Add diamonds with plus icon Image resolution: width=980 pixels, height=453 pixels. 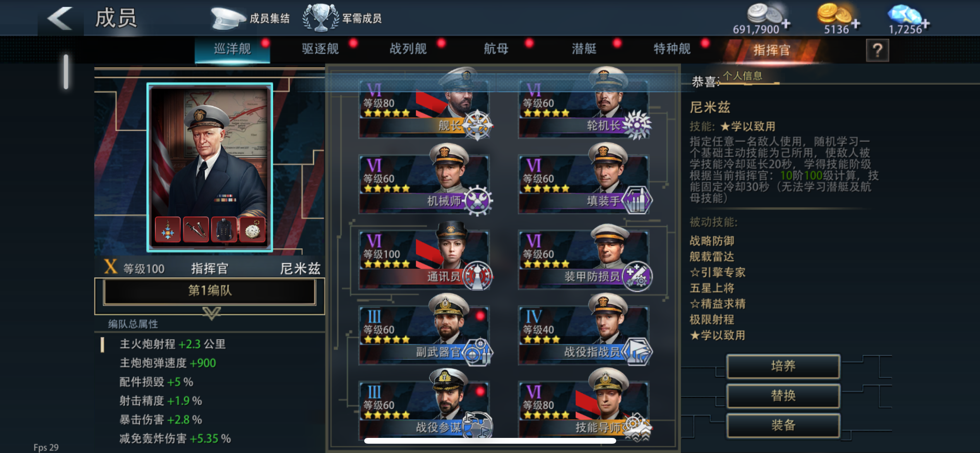925,24
